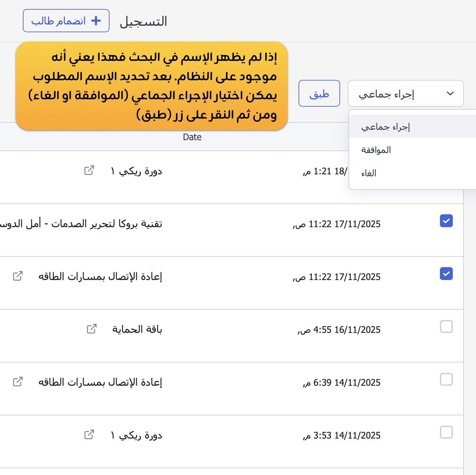Select الغاء option in the dropdown list
The height and width of the screenshot is (475, 476).
pyautogui.click(x=369, y=173)
